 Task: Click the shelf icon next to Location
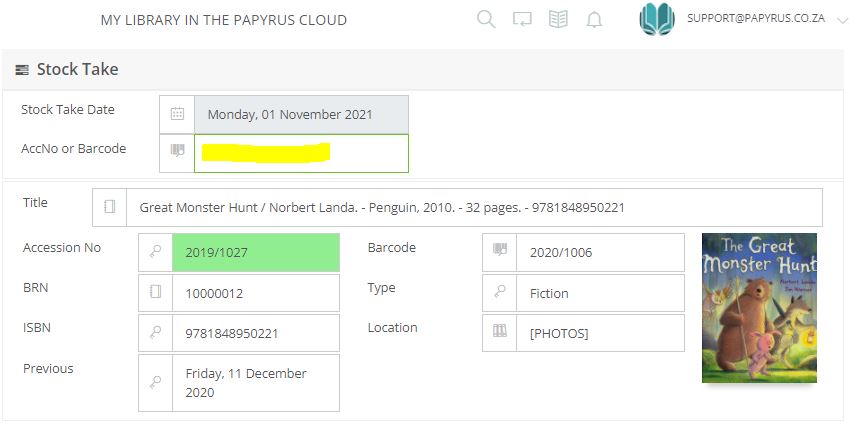499,332
